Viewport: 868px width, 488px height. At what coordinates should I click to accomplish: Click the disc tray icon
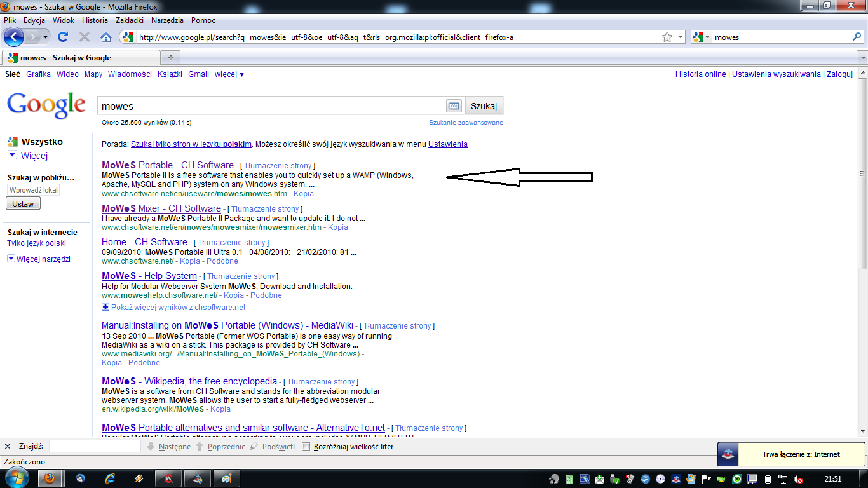click(660, 479)
